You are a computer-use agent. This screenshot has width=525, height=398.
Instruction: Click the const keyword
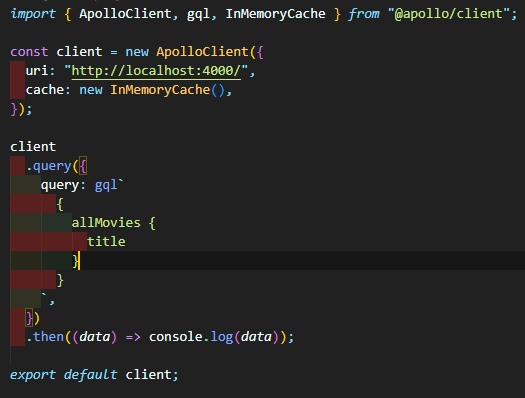[29, 52]
